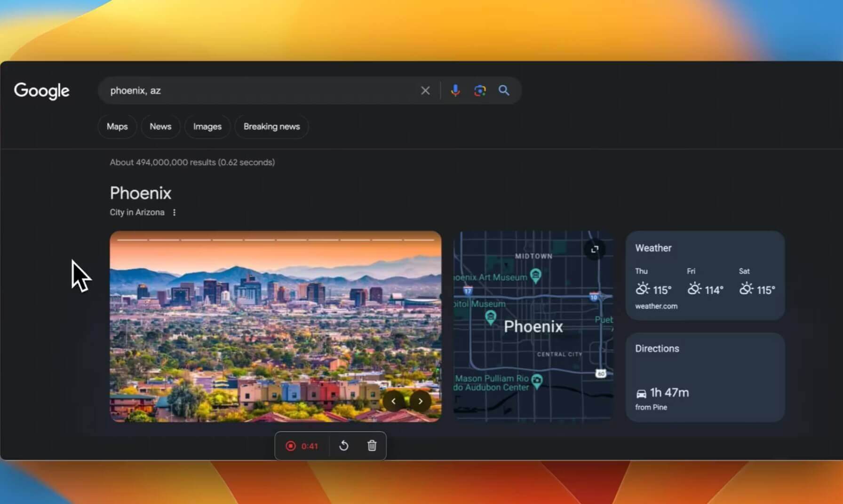Viewport: 843px width, 504px height.
Task: Click the Google logo
Action: pos(42,91)
